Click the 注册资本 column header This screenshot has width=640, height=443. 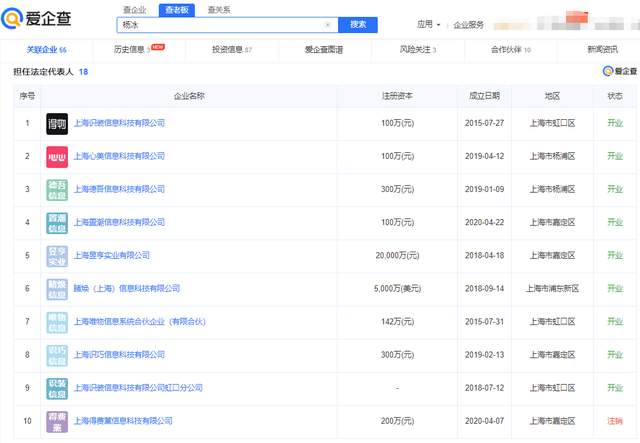[397, 96]
